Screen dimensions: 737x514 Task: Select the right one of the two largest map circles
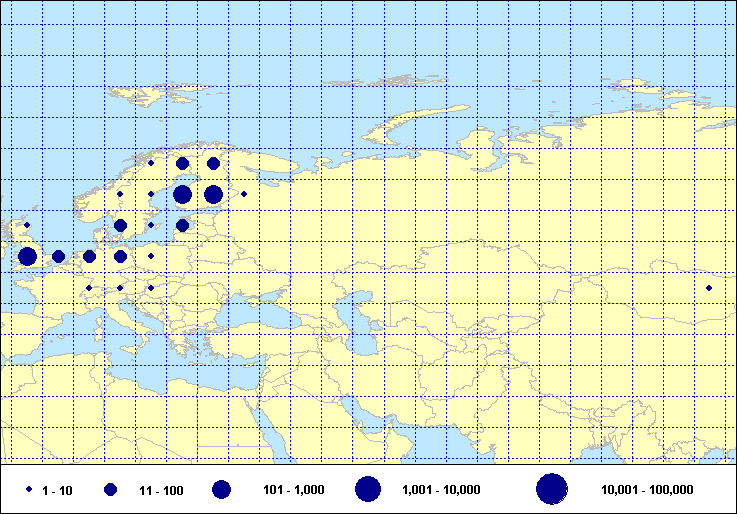213,194
